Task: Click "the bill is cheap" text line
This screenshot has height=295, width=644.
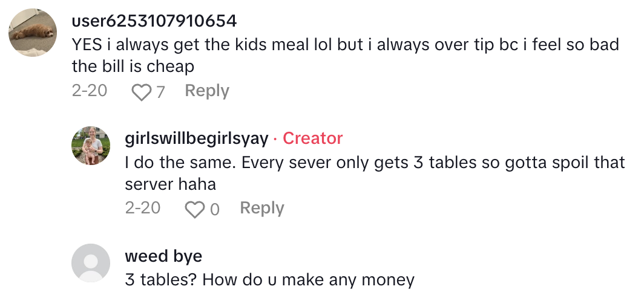Action: click(x=141, y=66)
